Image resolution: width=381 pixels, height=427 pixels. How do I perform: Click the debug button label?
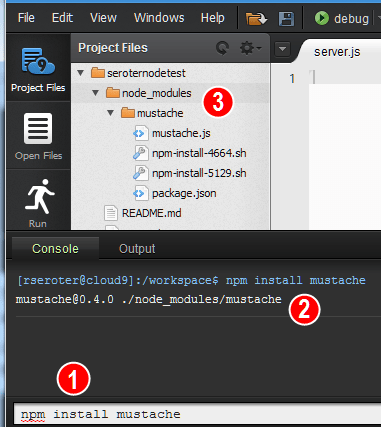click(x=351, y=19)
